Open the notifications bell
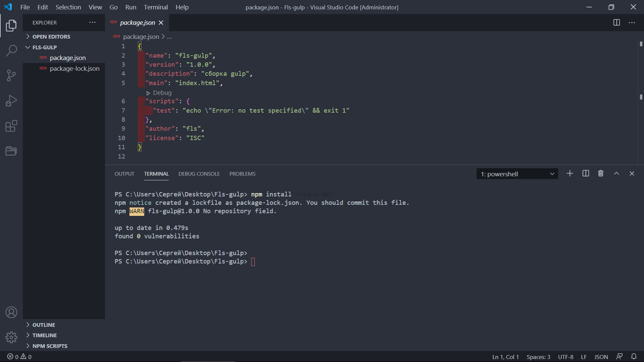 coord(634,357)
